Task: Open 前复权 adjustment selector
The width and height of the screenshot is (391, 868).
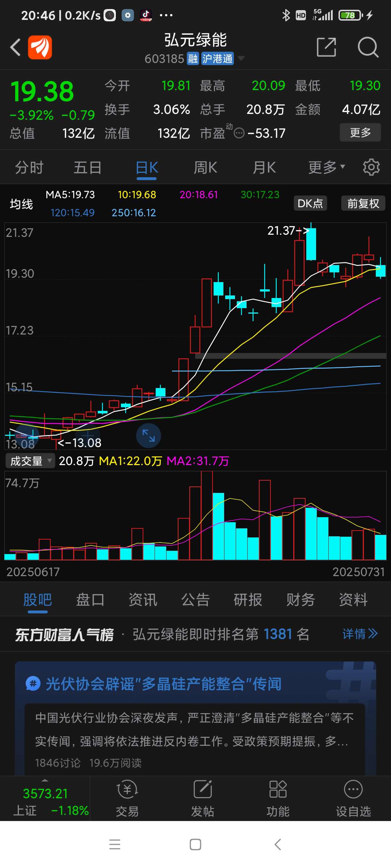Action: (x=363, y=203)
